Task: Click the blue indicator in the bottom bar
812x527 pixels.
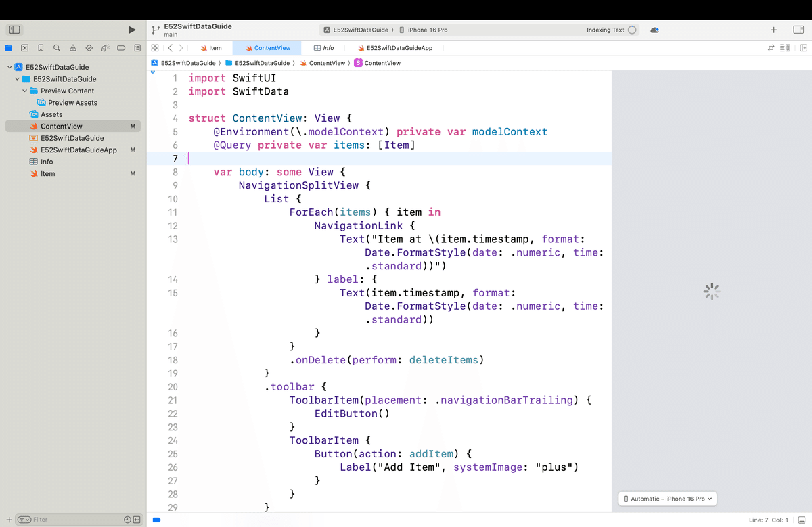Action: [156, 520]
